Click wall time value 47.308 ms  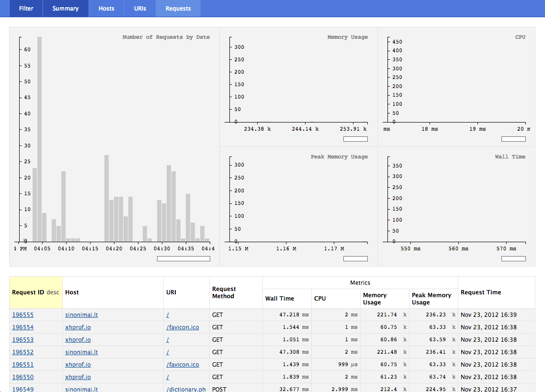tap(294, 352)
